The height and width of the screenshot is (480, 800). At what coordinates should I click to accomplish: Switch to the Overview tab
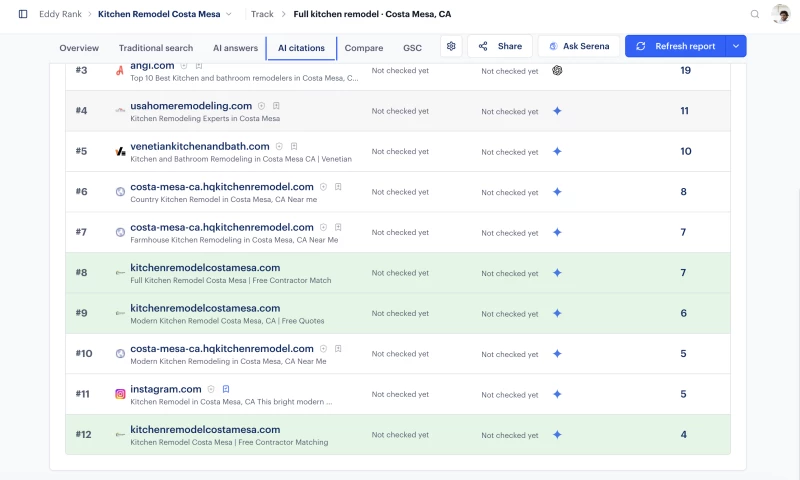(x=79, y=48)
